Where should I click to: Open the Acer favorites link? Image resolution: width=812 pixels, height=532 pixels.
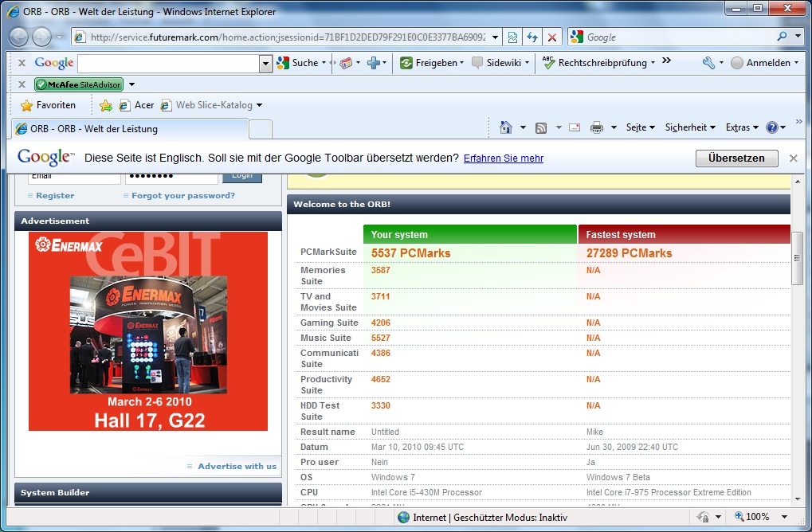click(136, 105)
